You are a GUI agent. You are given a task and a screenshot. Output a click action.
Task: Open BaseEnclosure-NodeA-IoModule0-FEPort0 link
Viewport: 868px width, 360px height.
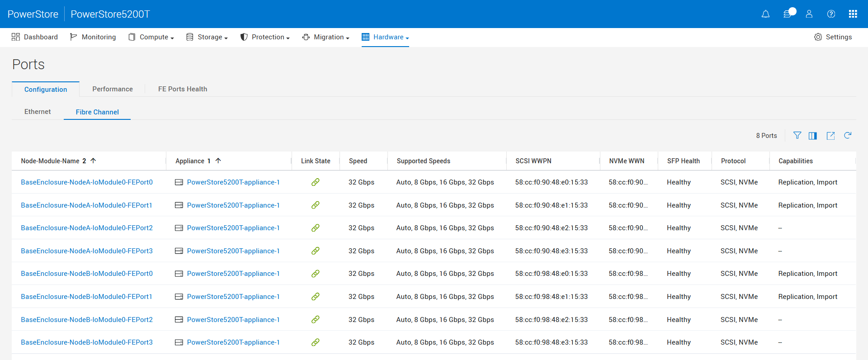(87, 182)
